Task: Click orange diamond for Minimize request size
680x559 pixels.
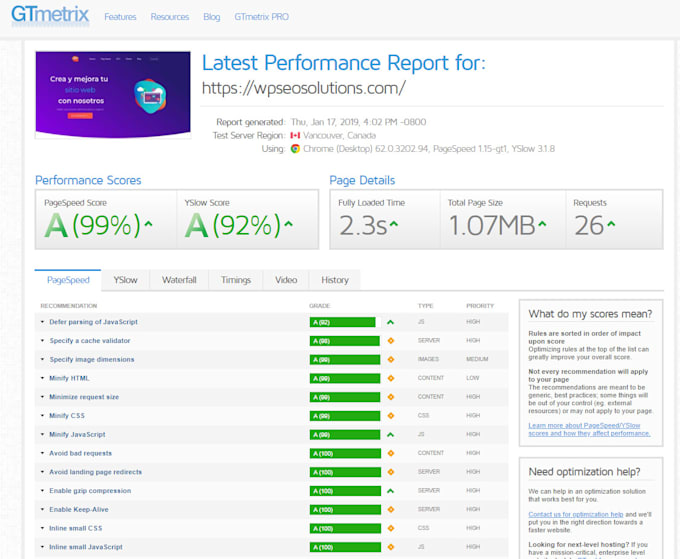Action: [391, 397]
